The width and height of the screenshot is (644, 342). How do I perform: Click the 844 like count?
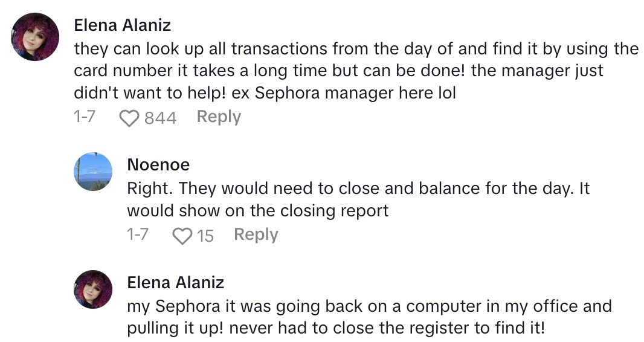[160, 118]
